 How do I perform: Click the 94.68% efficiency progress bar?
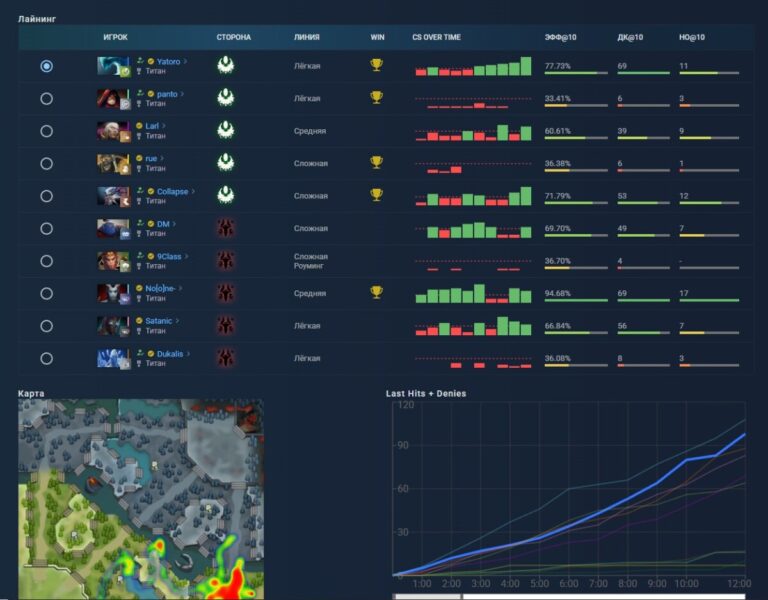tap(576, 301)
